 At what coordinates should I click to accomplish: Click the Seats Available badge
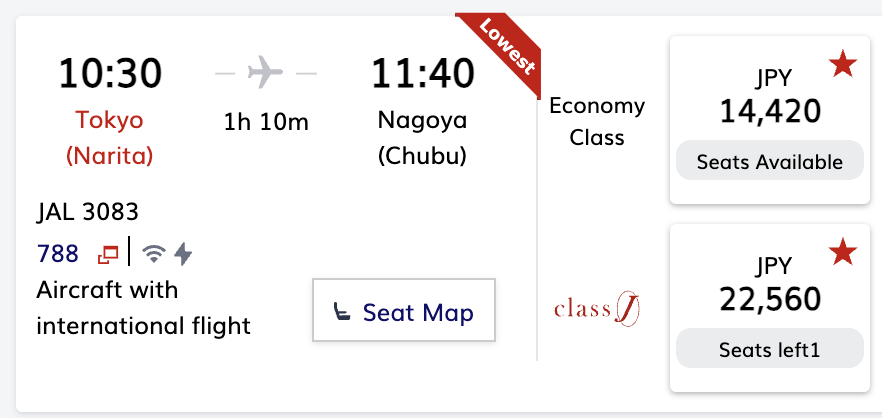769,162
